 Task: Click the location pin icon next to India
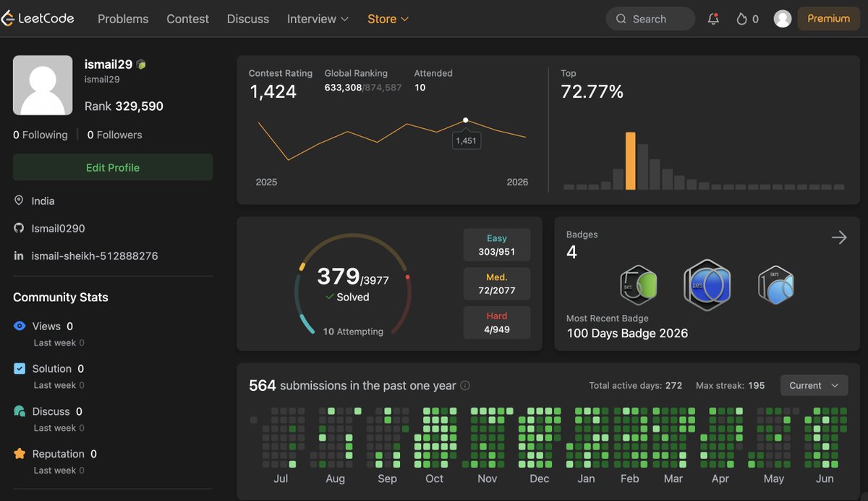(x=19, y=201)
